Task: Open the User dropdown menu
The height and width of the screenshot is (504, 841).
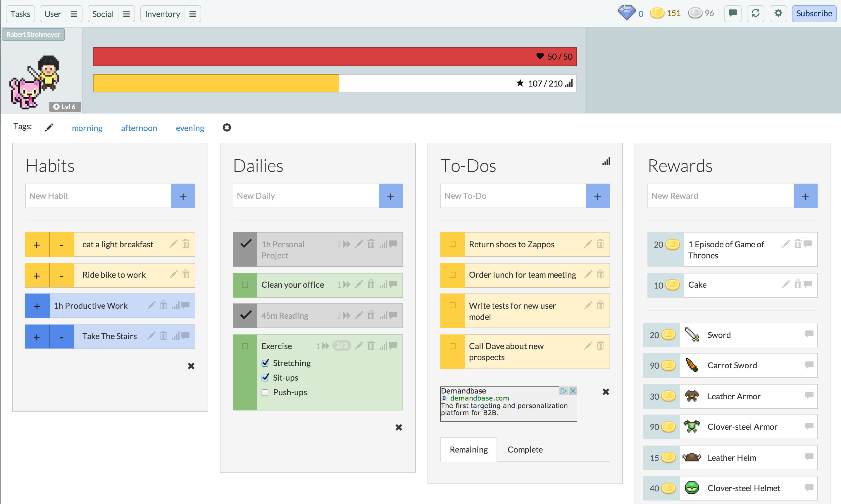Action: click(74, 14)
